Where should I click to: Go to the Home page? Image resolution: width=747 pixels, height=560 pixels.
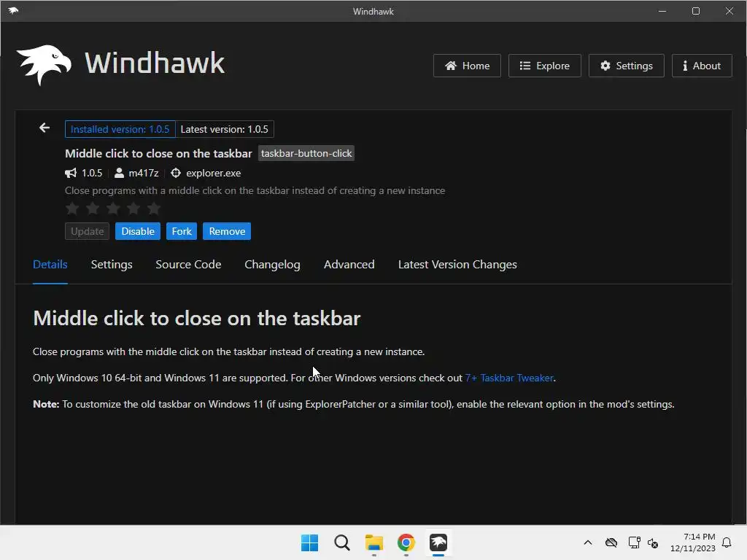(467, 66)
